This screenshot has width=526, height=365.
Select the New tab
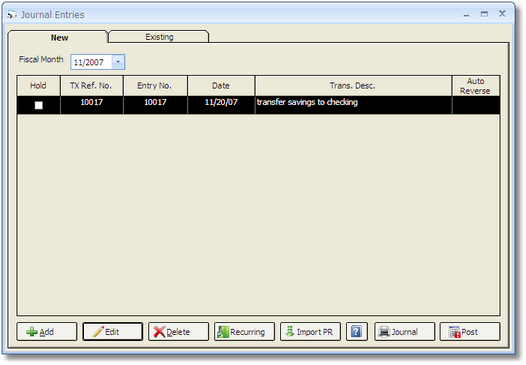[59, 38]
